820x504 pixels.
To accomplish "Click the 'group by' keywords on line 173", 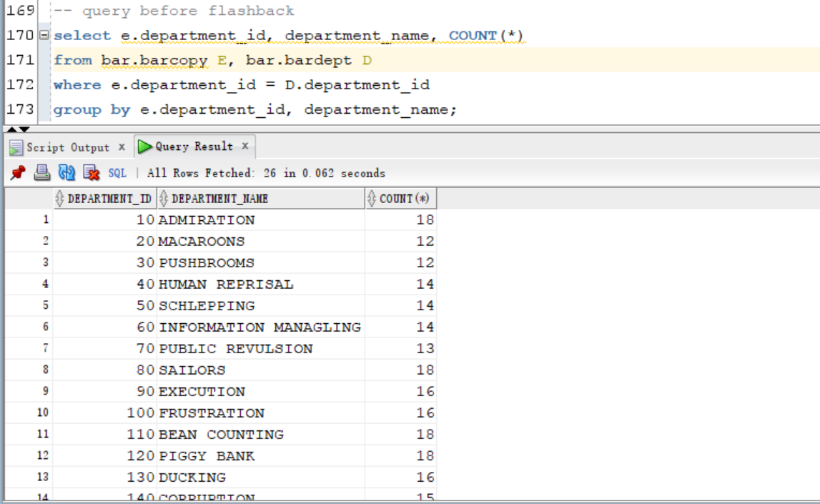I will (92, 110).
